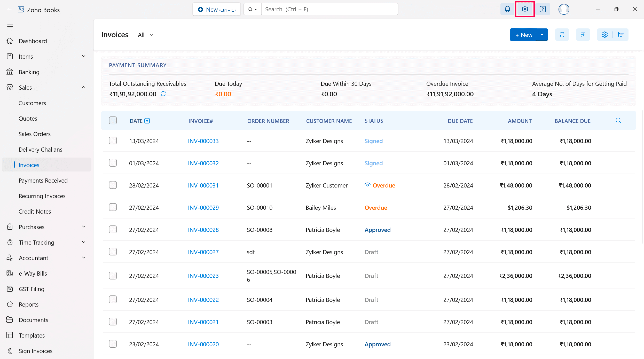This screenshot has height=359, width=644.
Task: Refresh the invoices list with the refresh icon
Action: pos(562,35)
